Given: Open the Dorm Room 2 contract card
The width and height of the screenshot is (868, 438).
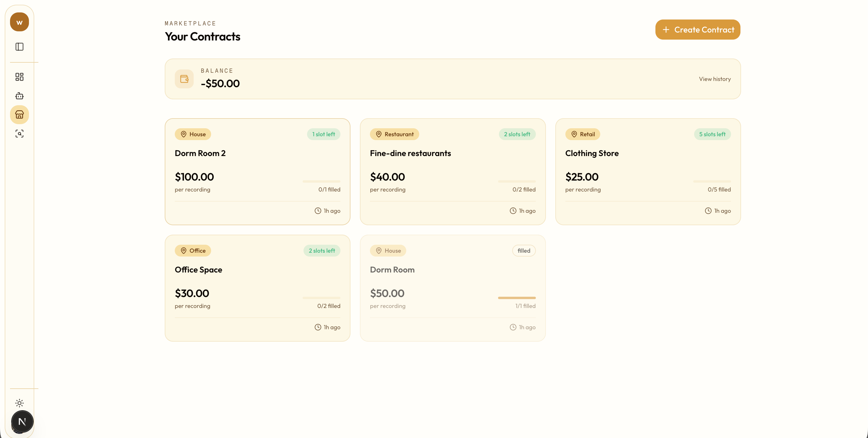Looking at the screenshot, I should pos(257,171).
